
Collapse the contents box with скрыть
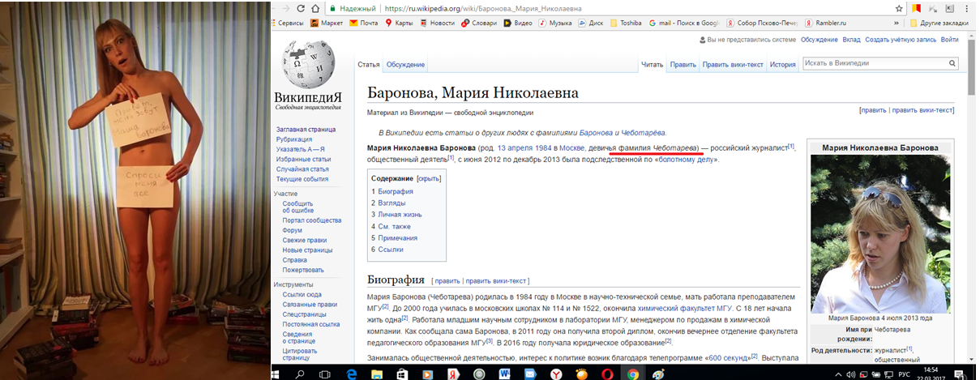(x=428, y=177)
